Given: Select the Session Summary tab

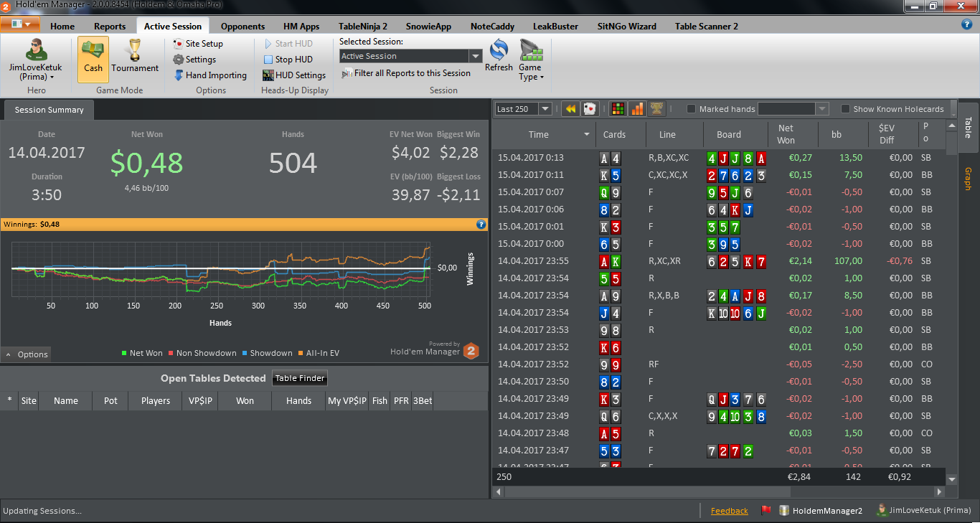Looking at the screenshot, I should click(50, 110).
